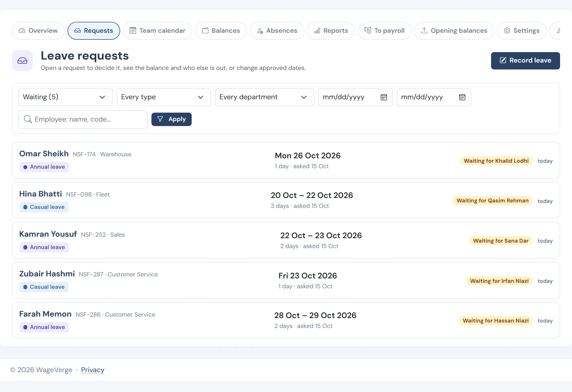Image resolution: width=572 pixels, height=392 pixels.
Task: Open the second date field's calendar picker icon
Action: pos(462,97)
